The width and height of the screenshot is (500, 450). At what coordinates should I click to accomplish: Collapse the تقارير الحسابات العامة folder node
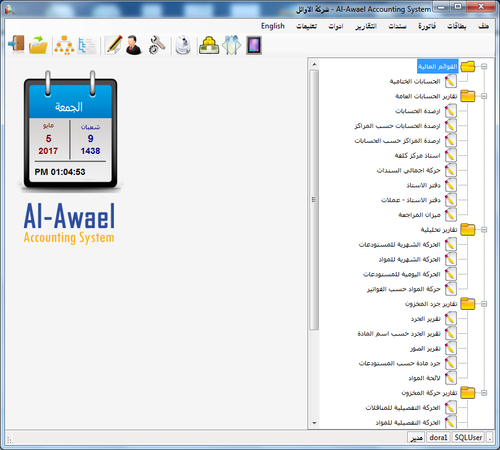(x=484, y=96)
